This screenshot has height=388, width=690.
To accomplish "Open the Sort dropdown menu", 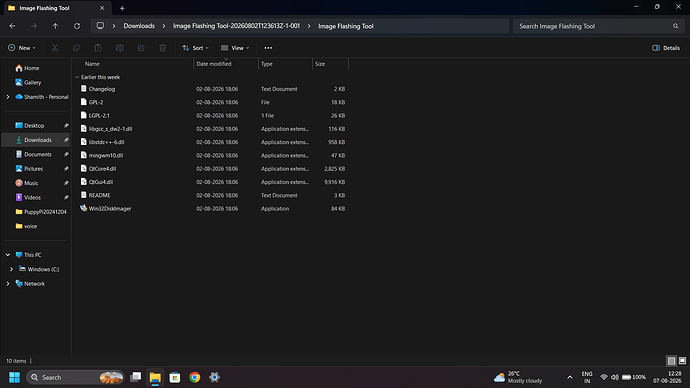I will pyautogui.click(x=195, y=48).
